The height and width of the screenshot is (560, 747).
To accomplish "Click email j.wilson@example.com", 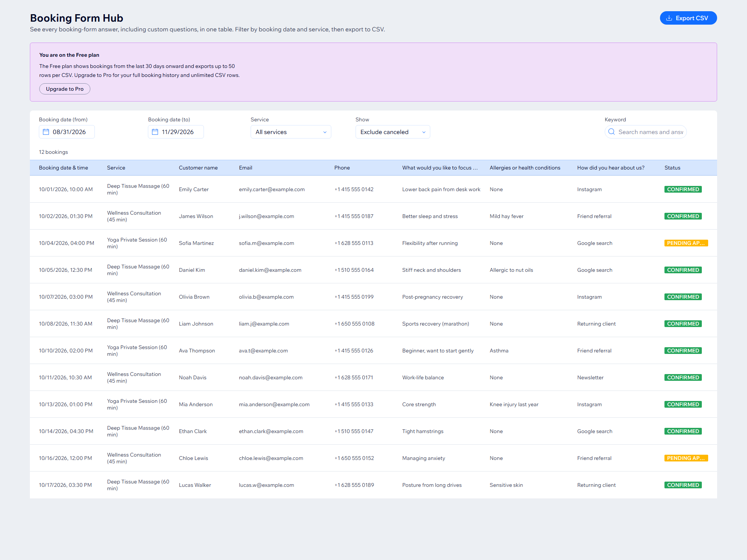I will coord(266,216).
